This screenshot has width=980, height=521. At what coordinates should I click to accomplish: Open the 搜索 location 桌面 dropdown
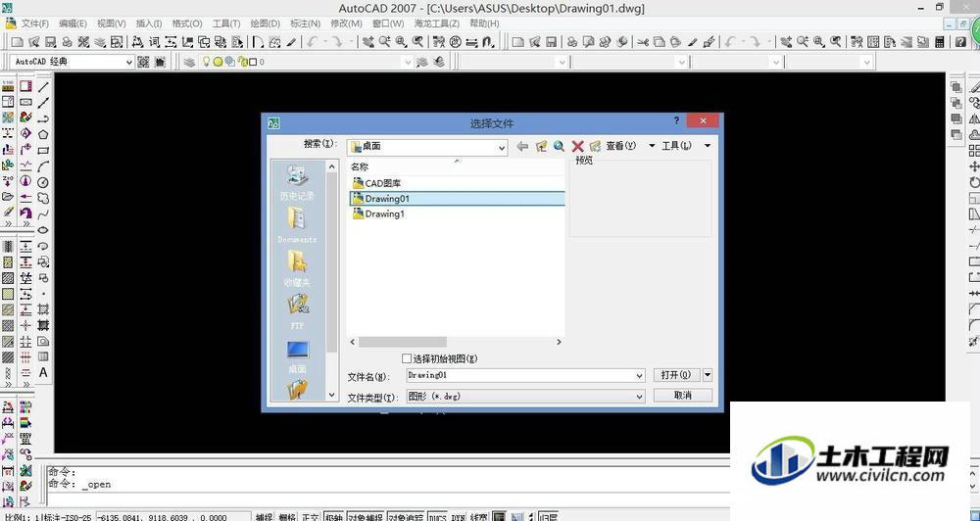(501, 147)
